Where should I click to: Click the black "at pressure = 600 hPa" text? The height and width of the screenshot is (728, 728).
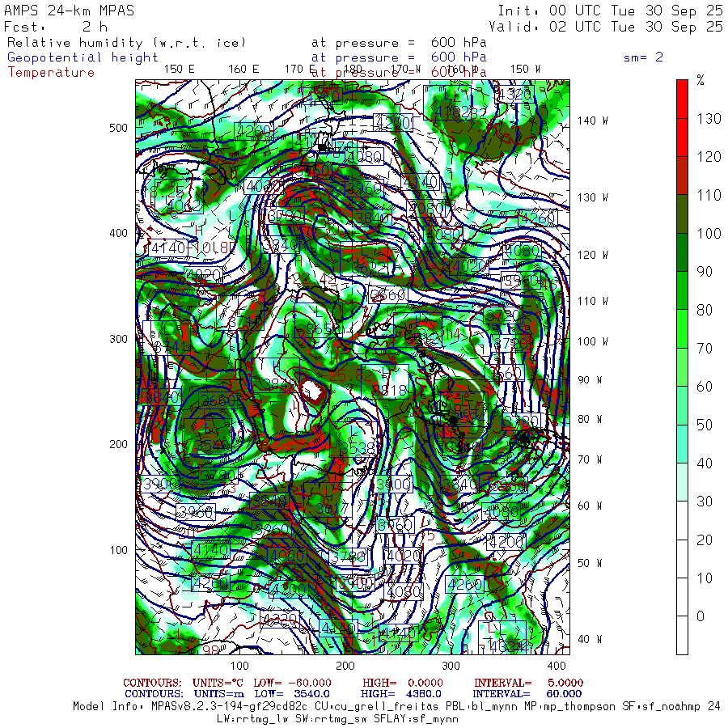click(x=399, y=43)
